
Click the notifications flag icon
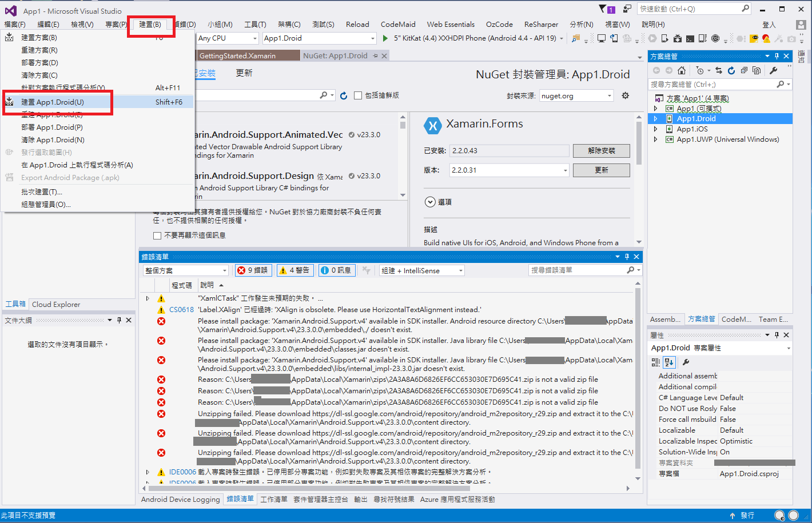[606, 9]
